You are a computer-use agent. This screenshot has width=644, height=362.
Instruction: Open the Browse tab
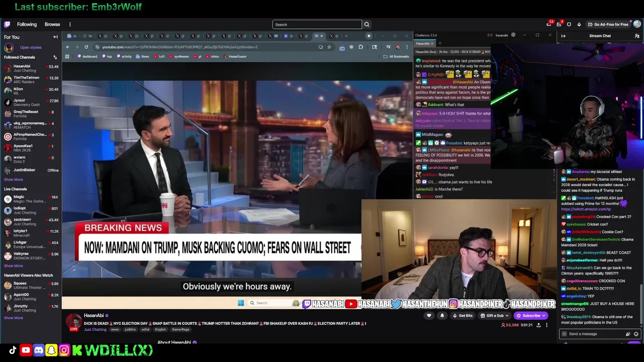point(52,24)
